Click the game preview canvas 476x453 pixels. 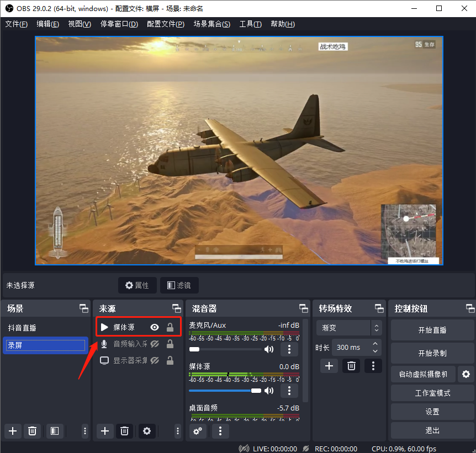point(239,151)
